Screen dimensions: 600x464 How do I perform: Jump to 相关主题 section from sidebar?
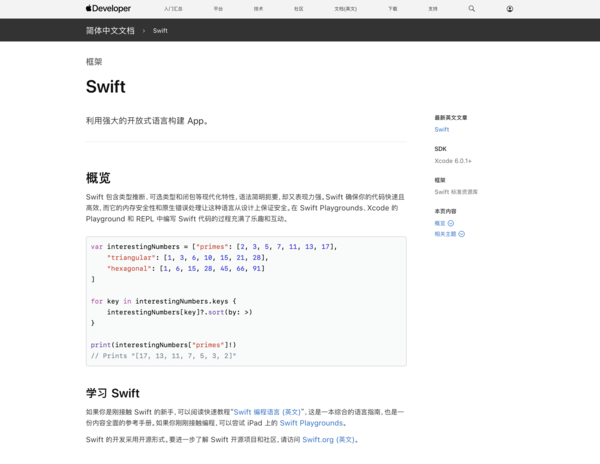[445, 234]
